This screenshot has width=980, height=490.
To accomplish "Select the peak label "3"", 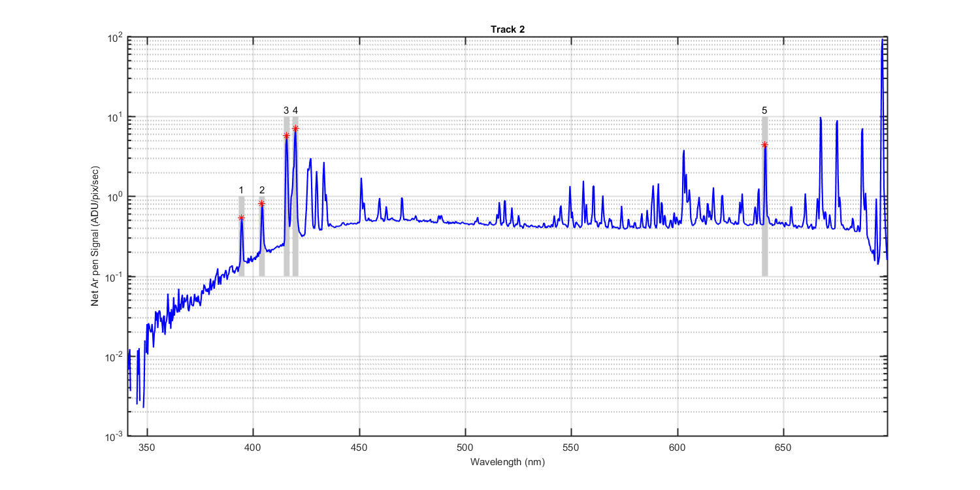I will point(286,110).
